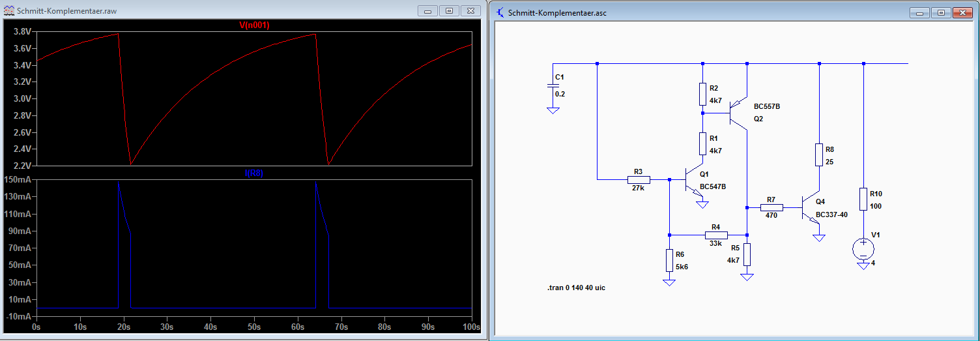The height and width of the screenshot is (341, 980).
Task: Click the 4k7 value of R2
Action: pos(715,100)
